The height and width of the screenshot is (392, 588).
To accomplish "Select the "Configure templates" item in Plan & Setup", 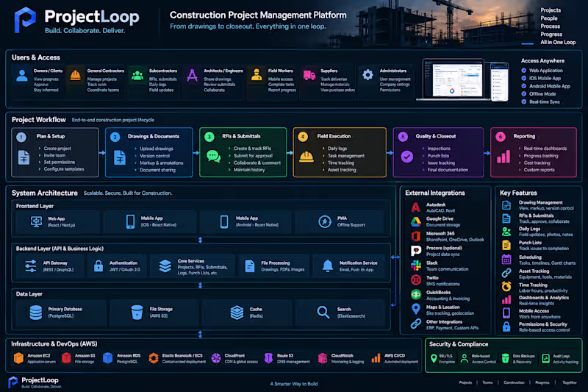I will pyautogui.click(x=64, y=169).
